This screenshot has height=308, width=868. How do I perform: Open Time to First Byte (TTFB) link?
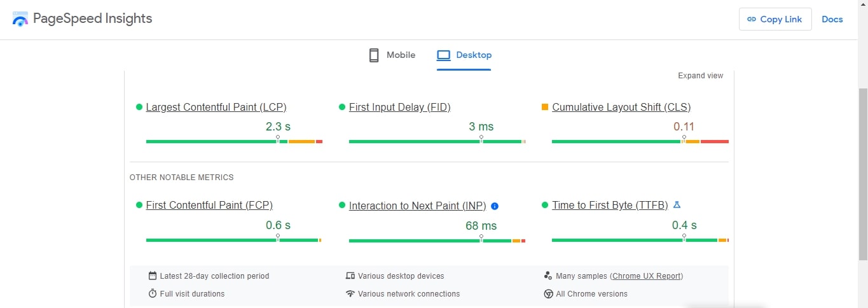click(610, 205)
